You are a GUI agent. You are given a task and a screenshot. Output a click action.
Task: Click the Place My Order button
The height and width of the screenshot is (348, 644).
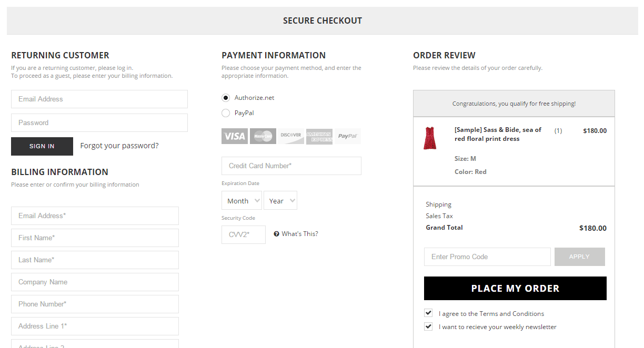(x=515, y=289)
